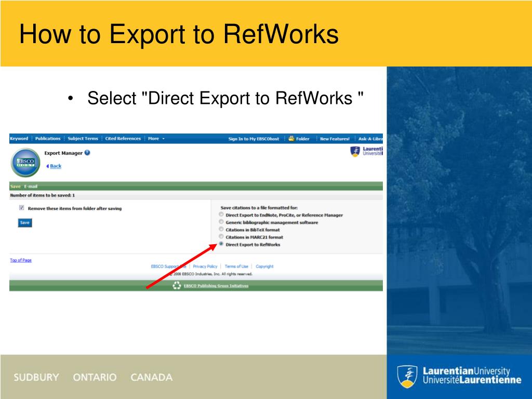Click the blue Save button
This screenshot has height=399, width=532.
25,222
